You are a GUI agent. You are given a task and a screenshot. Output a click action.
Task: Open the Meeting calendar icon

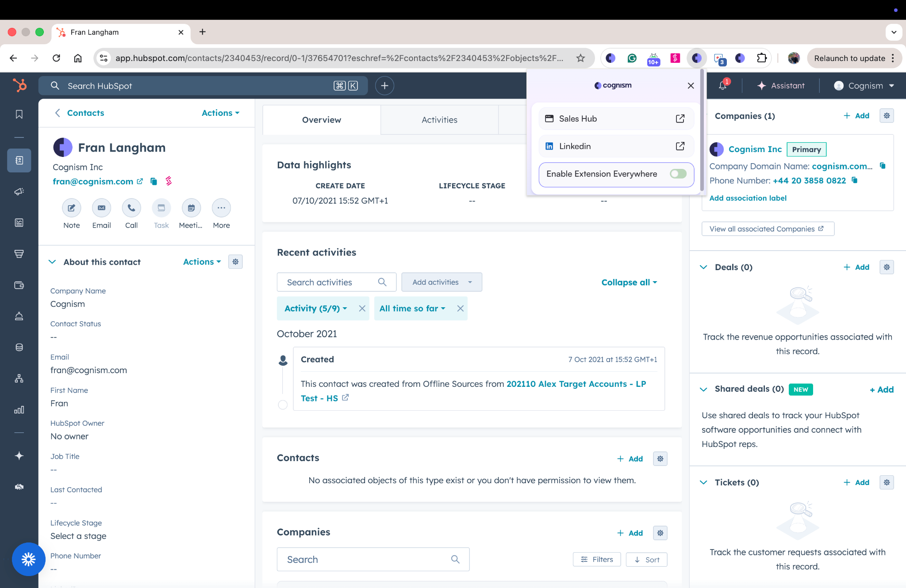tap(191, 208)
